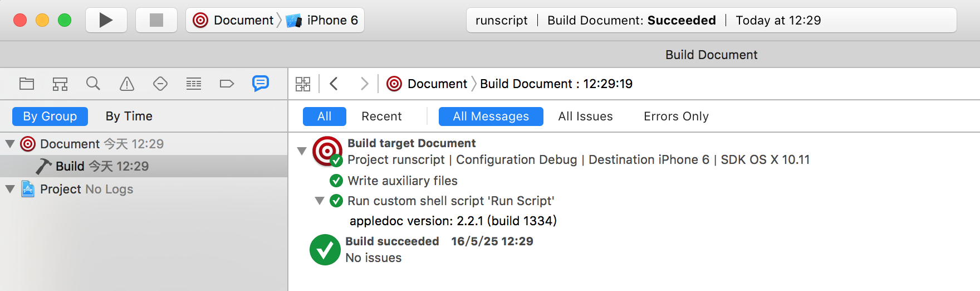Switch to By Time sorting

pyautogui.click(x=129, y=116)
